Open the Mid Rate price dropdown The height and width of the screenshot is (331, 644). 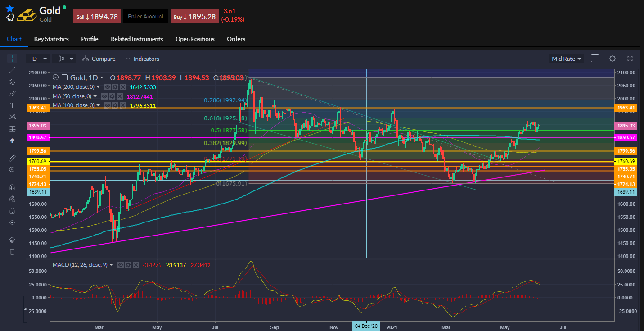pyautogui.click(x=567, y=59)
